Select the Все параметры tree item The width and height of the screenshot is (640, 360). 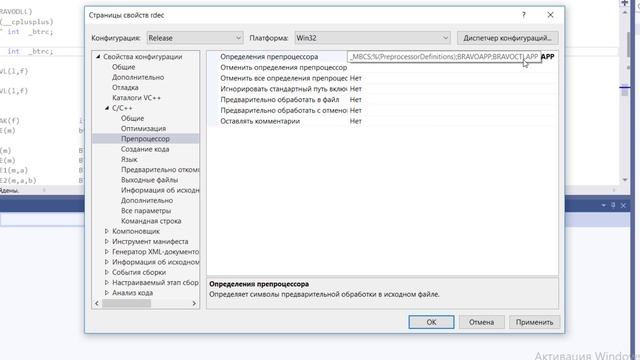tap(146, 211)
